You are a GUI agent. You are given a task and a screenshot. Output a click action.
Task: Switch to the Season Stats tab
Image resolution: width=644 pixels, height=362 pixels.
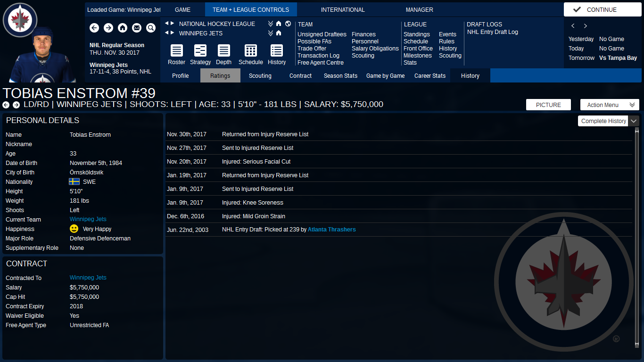pos(340,75)
